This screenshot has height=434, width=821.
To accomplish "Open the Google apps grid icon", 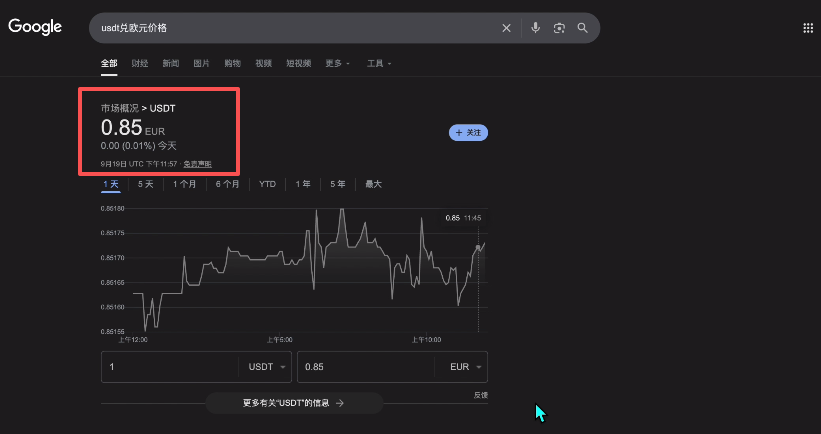I will pyautogui.click(x=808, y=28).
